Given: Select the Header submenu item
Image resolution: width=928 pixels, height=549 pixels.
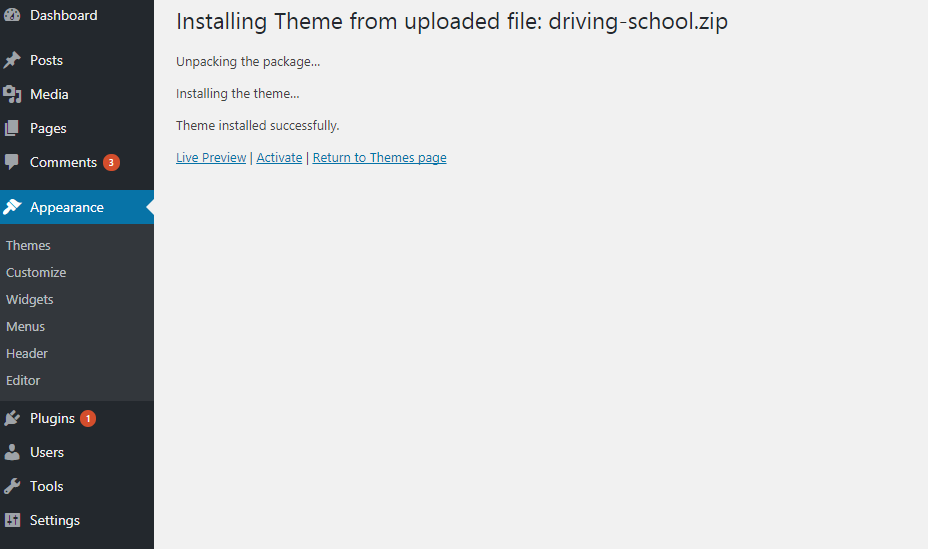Looking at the screenshot, I should click(x=27, y=354).
